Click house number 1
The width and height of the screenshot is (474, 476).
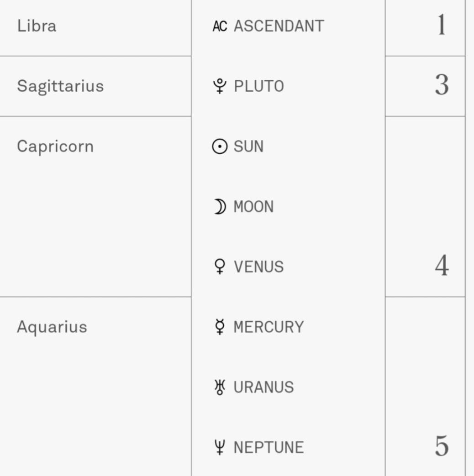pos(441,25)
